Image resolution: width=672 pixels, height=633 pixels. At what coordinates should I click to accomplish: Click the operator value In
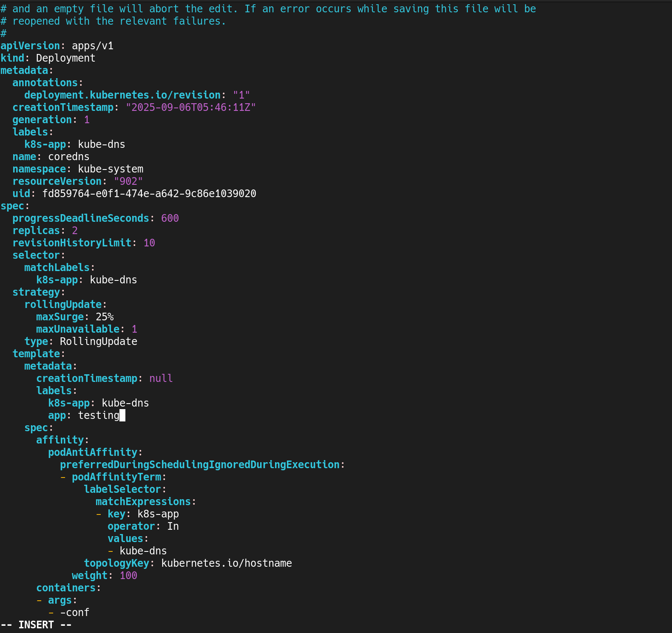click(x=173, y=526)
